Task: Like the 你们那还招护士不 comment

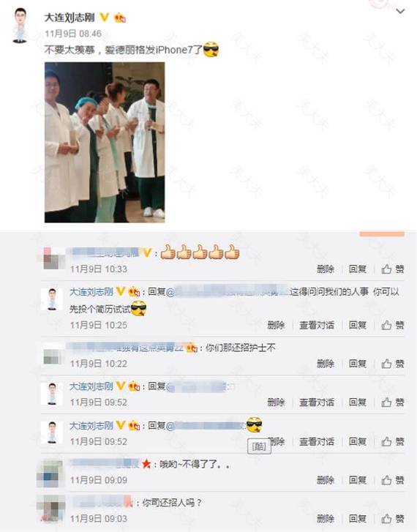Action: pyautogui.click(x=393, y=364)
